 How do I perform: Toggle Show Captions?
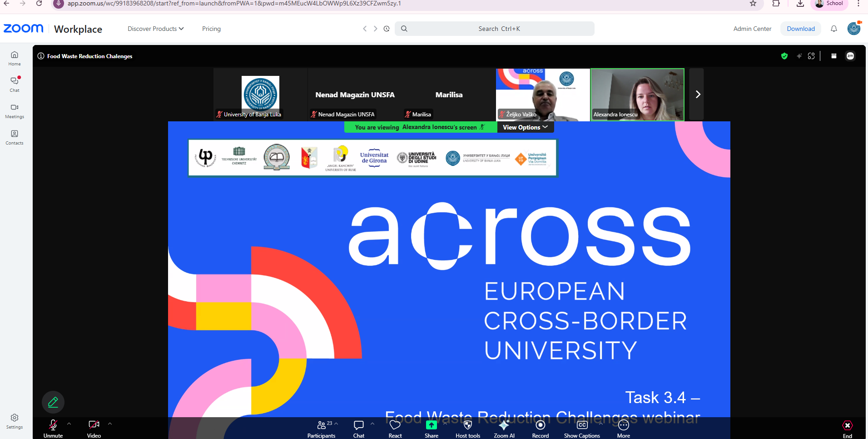582,429
